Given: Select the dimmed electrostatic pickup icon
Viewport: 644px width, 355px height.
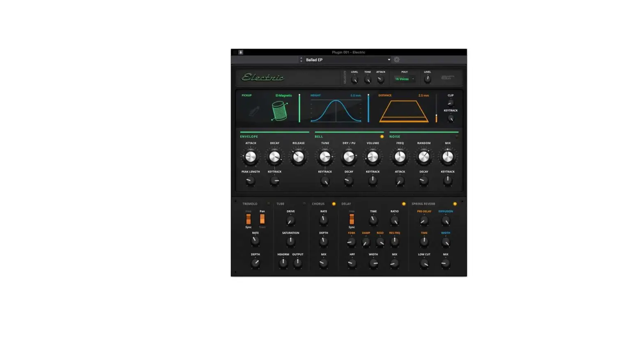Looking at the screenshot, I should click(254, 111).
